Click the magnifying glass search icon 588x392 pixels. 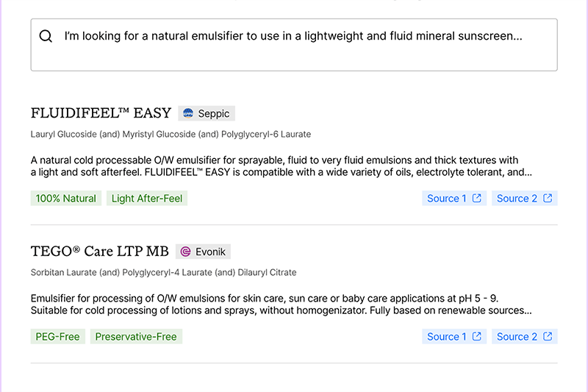coord(46,36)
